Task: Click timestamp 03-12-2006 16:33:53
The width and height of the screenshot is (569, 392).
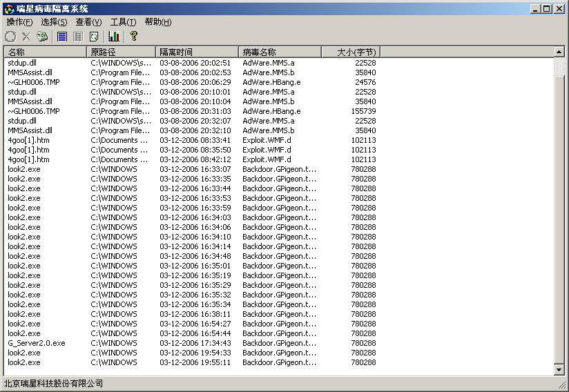Action: click(195, 198)
